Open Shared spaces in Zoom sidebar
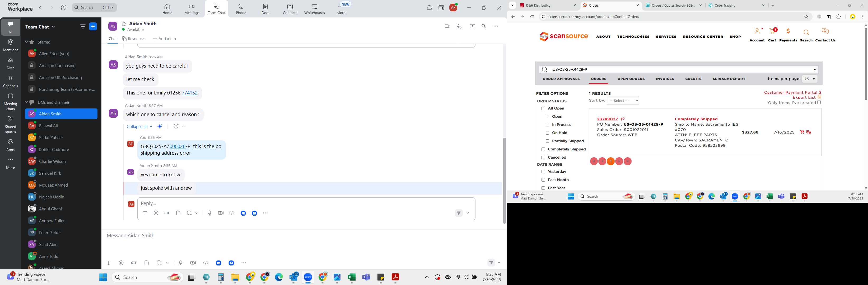868x285 pixels. point(11,125)
